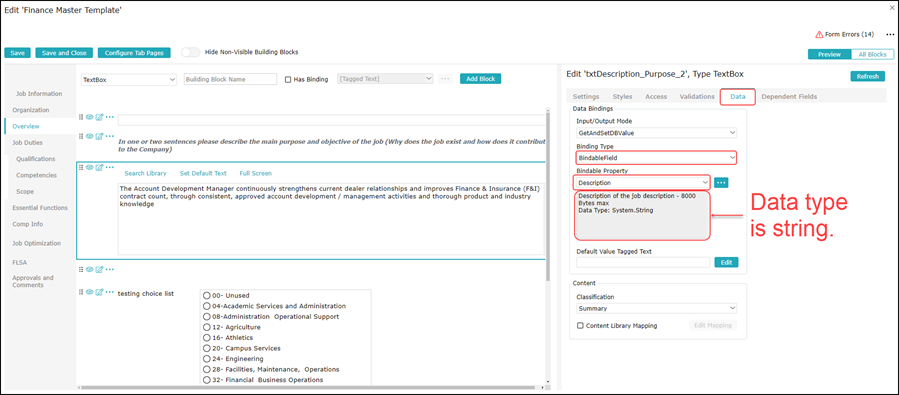The width and height of the screenshot is (899, 395).
Task: Click Configure Tab Pages button
Action: click(134, 53)
